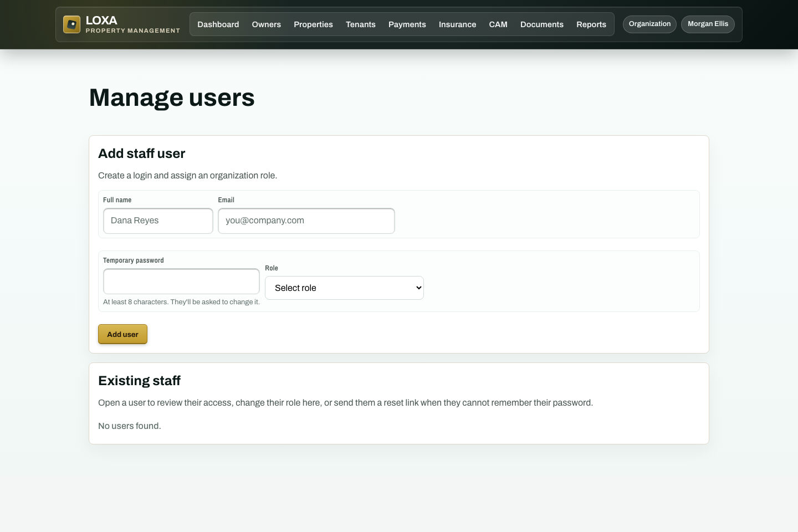This screenshot has height=532, width=798.
Task: Click the Add user button
Action: coord(122,334)
